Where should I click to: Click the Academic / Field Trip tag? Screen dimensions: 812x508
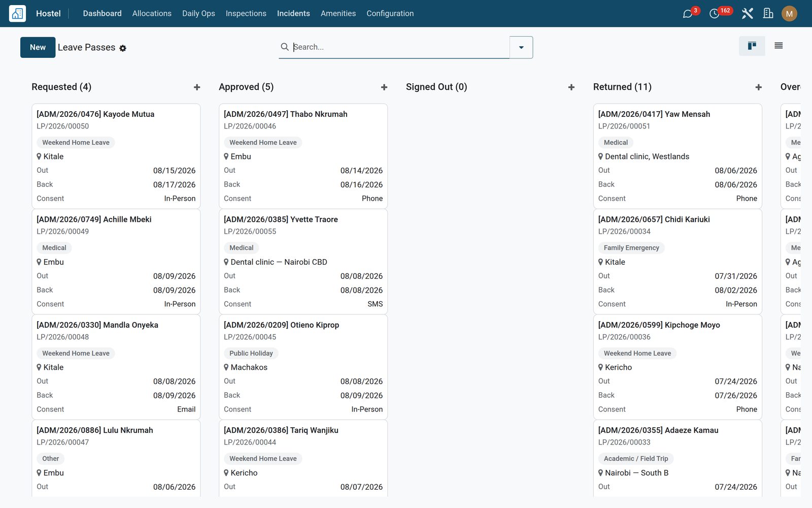click(636, 458)
